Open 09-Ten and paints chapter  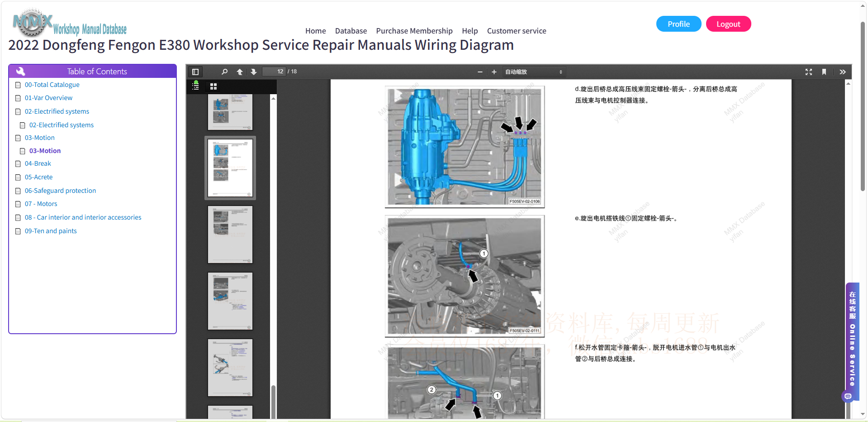(51, 231)
